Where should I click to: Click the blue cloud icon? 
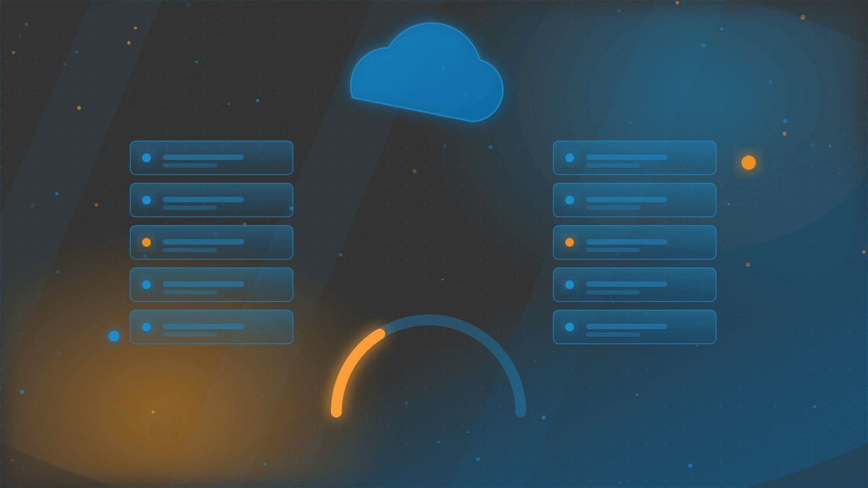427,72
